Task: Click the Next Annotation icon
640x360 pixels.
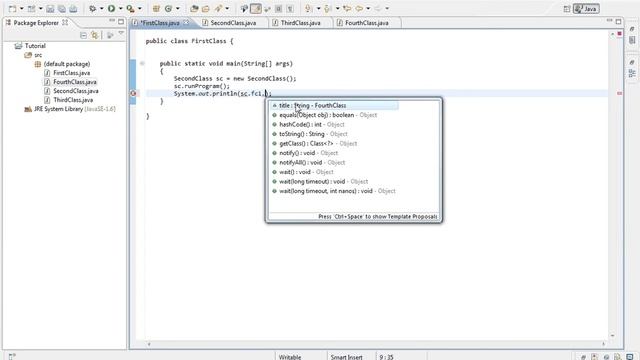Action: (309, 9)
